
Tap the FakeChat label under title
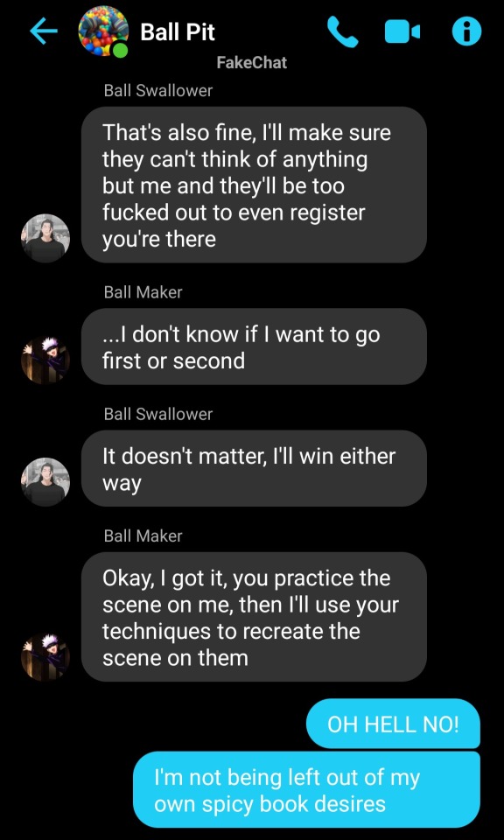point(252,63)
